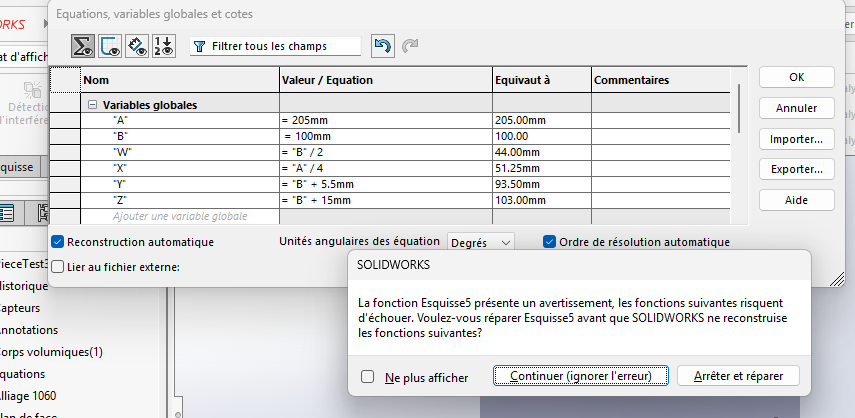Viewport: 855px width, 418px height.
Task: Click the redo arrow icon
Action: tap(408, 46)
